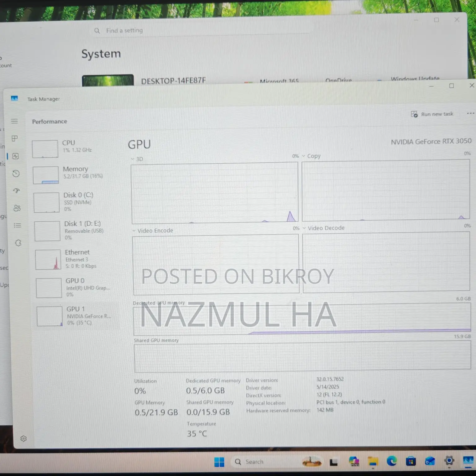Open Microsoft Store from taskbar
This screenshot has width=476, height=476.
pos(411,461)
